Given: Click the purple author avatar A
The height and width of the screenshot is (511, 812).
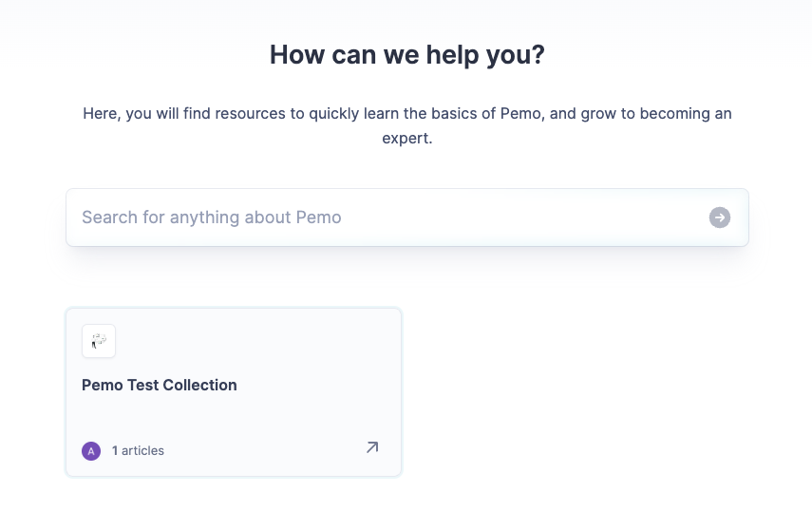Looking at the screenshot, I should point(91,450).
